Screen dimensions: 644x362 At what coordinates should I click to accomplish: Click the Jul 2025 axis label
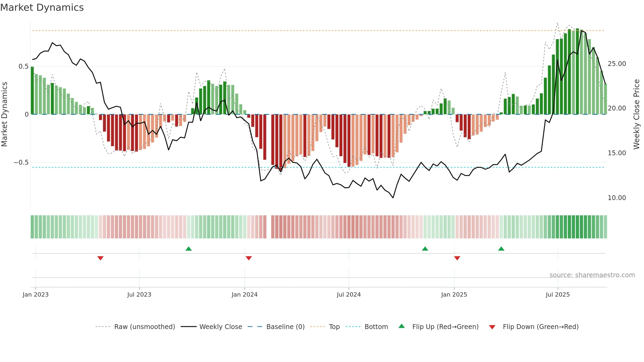pos(558,294)
